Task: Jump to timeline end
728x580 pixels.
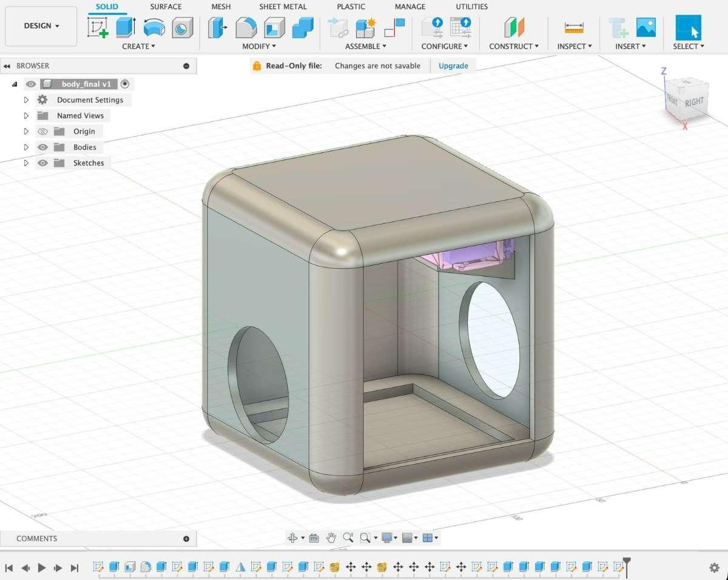Action: (75, 568)
